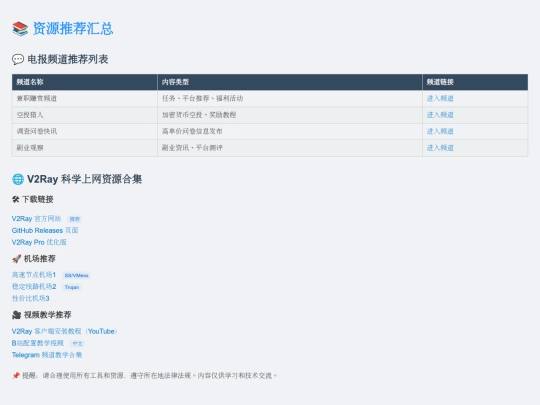Open 进入频道 link for 兼职赚钱频道
The width and height of the screenshot is (540, 405).
[440, 98]
